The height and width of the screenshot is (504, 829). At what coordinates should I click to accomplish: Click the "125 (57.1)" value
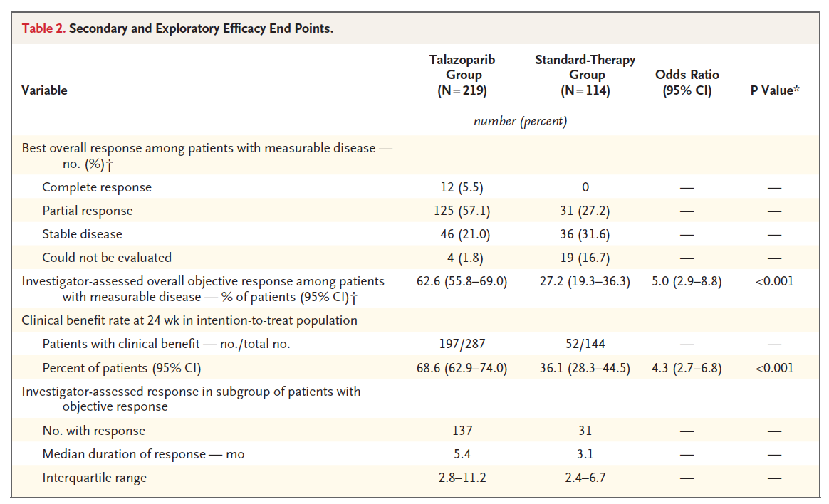pyautogui.click(x=462, y=211)
